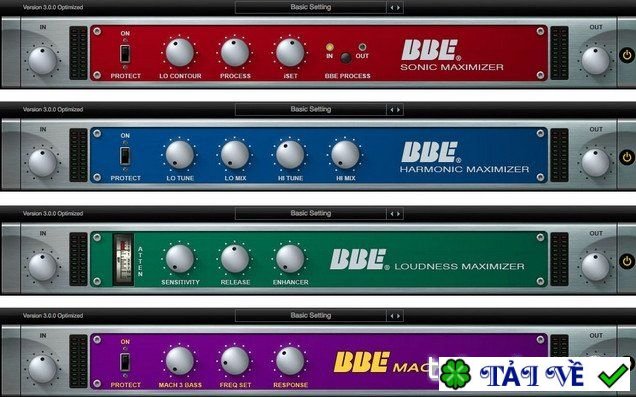Viewport: 636px width, 397px height.
Task: Open Mach 3 Bass Basic Setting preset box
Action: [311, 315]
